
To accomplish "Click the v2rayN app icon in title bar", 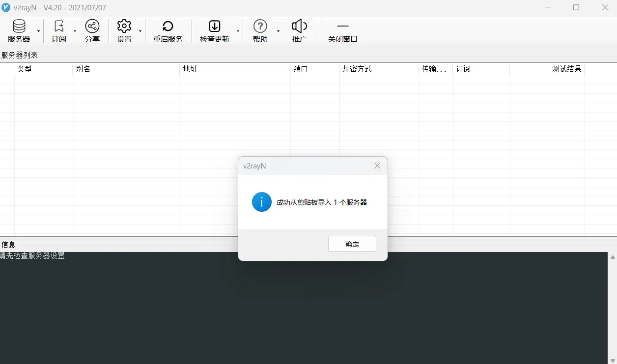I will 6,7.
